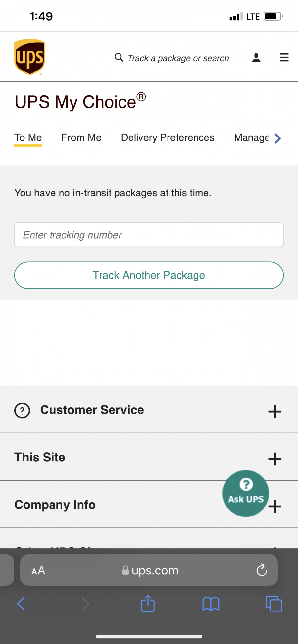Open Safari bookmarks book icon
This screenshot has height=644, width=298.
[211, 604]
